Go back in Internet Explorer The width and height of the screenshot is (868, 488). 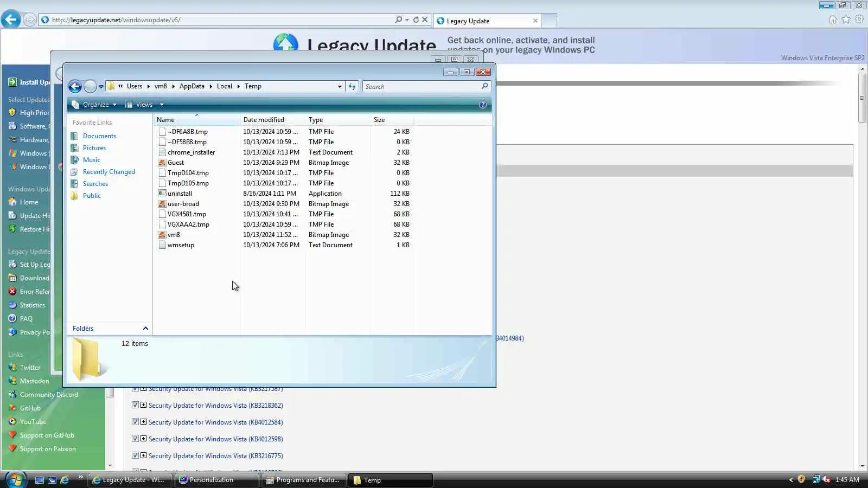11,20
